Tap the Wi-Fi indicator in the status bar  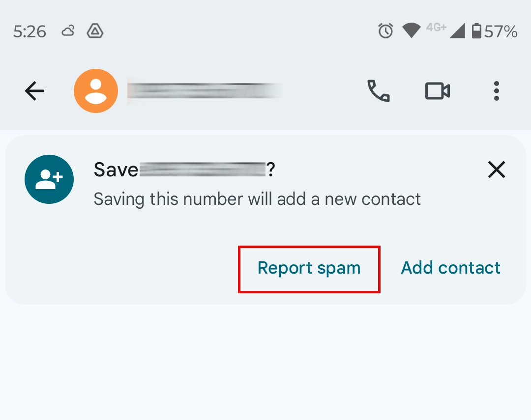click(412, 30)
